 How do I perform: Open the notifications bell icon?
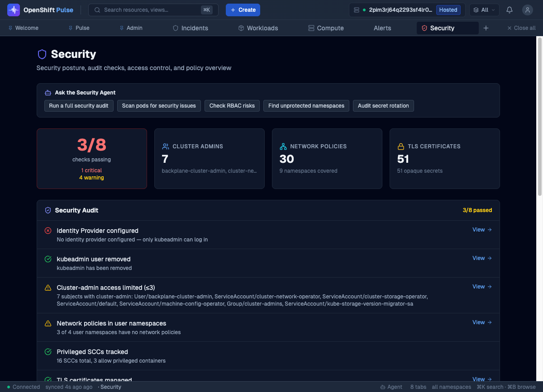point(510,10)
